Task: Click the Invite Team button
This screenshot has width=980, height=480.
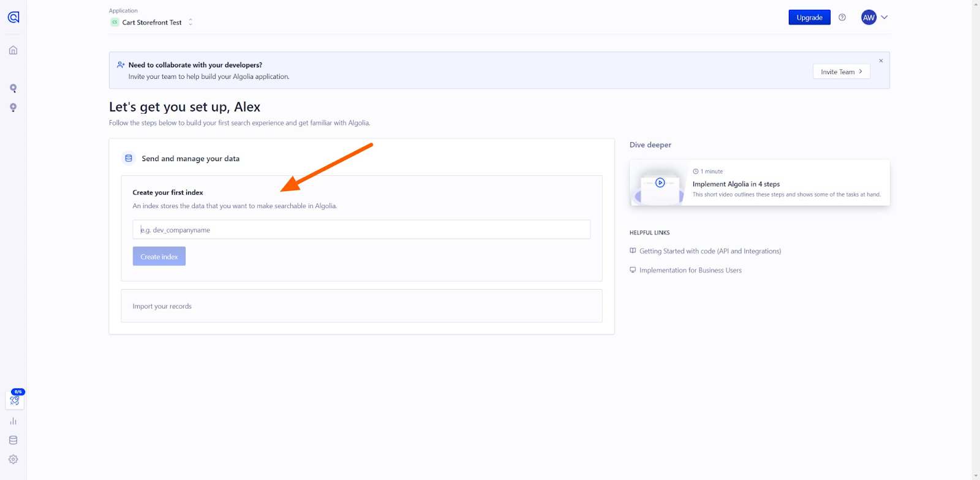Action: click(x=842, y=72)
